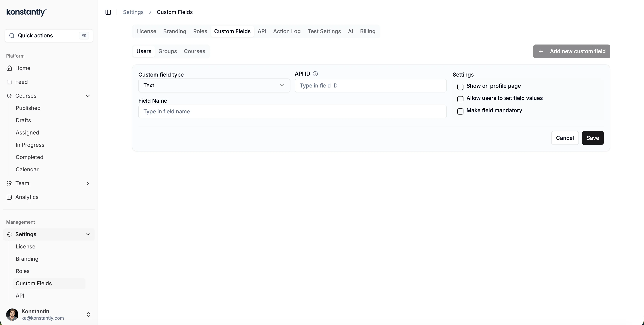The width and height of the screenshot is (644, 325).
Task: Check Allow users to set field values
Action: [x=460, y=99]
